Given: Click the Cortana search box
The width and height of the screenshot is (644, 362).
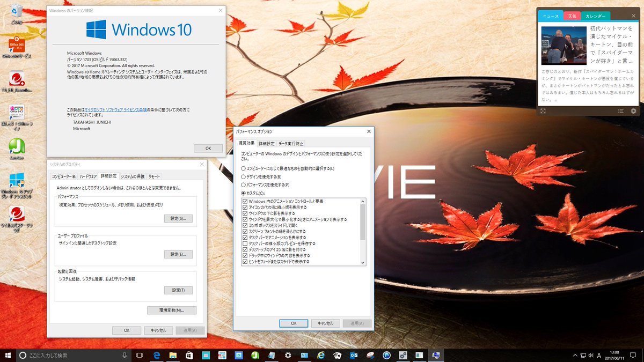Looking at the screenshot, I should coord(74,355).
